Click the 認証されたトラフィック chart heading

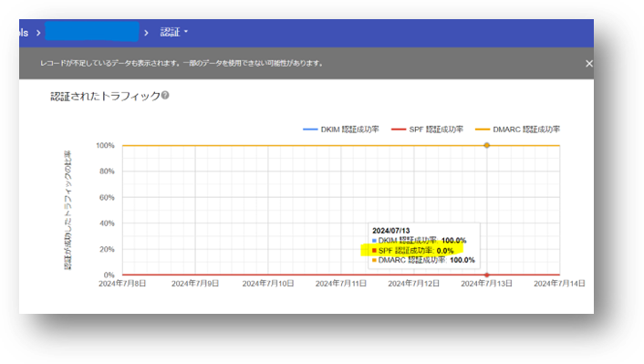click(105, 96)
